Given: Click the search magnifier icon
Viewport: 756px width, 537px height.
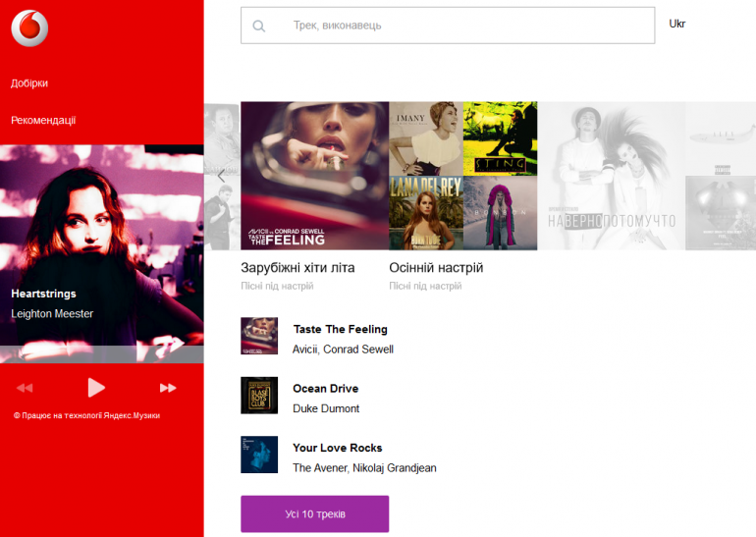Looking at the screenshot, I should (x=259, y=27).
